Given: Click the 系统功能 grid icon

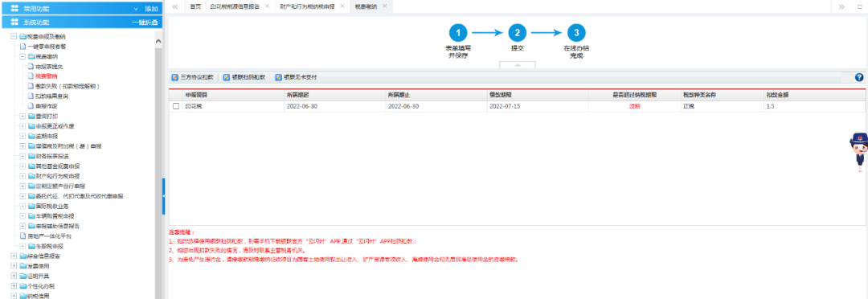Looking at the screenshot, I should [x=15, y=23].
